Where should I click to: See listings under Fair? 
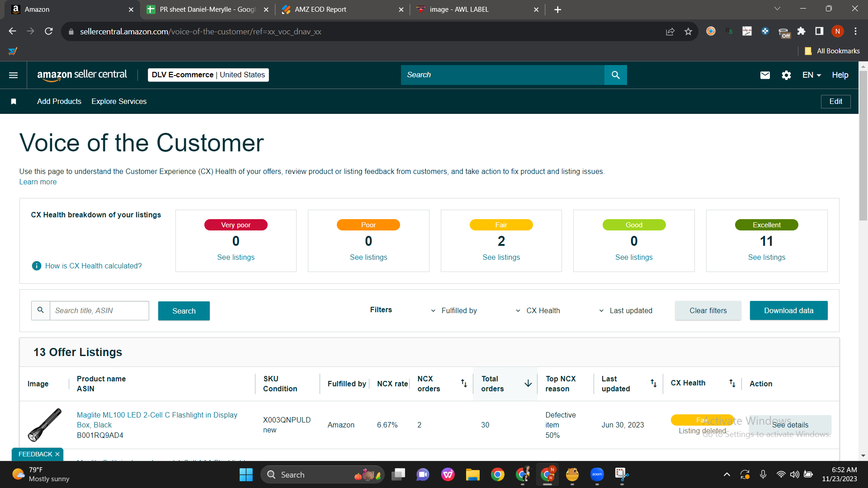(501, 257)
